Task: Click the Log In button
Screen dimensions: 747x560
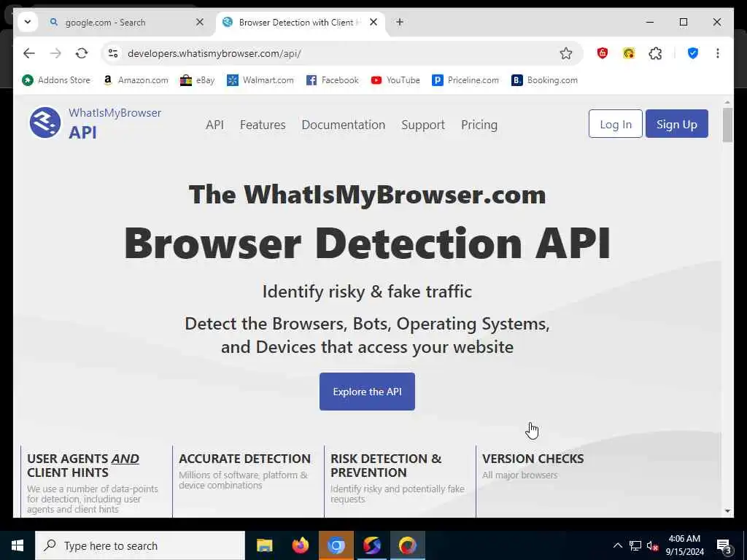Action: pyautogui.click(x=616, y=124)
